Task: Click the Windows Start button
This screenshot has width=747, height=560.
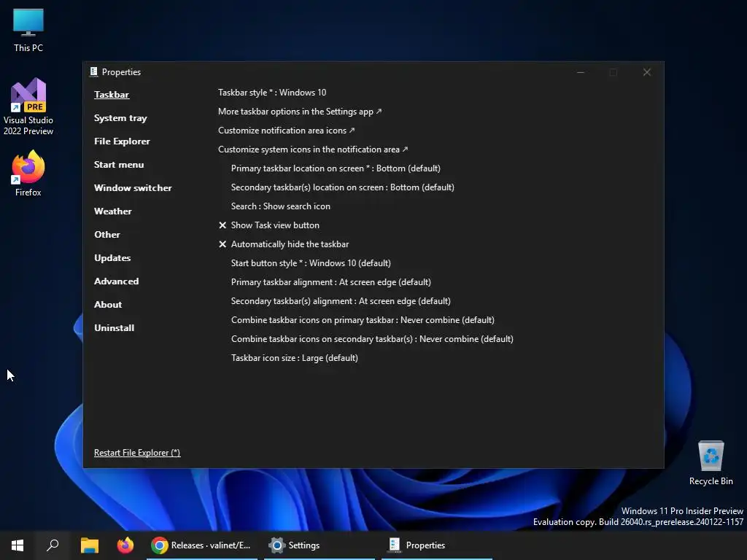Action: coord(18,545)
